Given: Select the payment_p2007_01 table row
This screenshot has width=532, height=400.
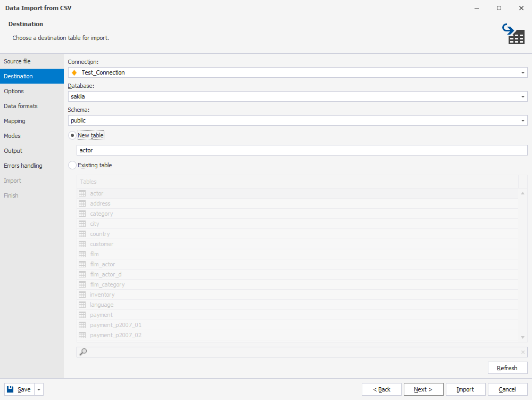Looking at the screenshot, I should pos(297,325).
